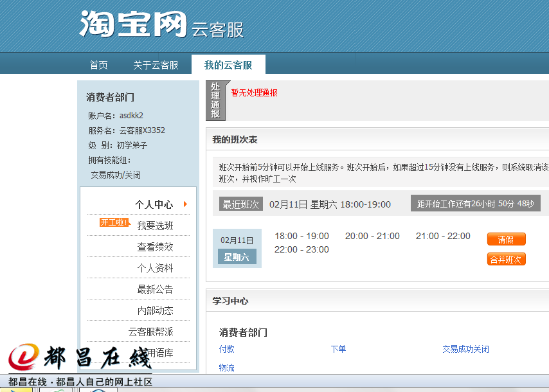The image size is (549, 392).
Task: Click the red 暂无处理通报 text
Action: [x=254, y=93]
